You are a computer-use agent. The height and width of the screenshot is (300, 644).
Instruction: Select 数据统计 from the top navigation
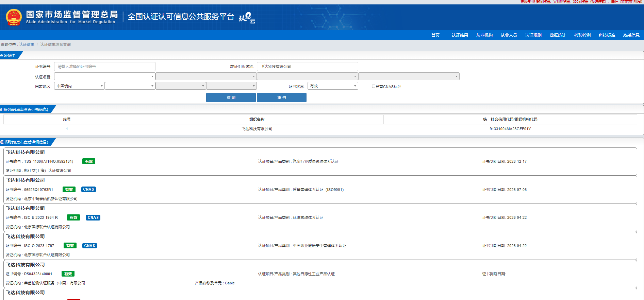[x=558, y=35]
